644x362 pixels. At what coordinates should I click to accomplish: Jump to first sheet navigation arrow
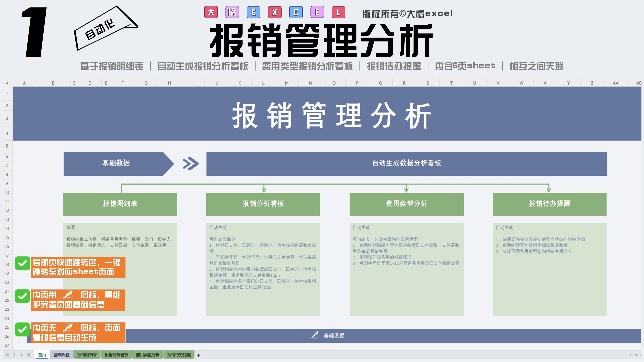(7, 355)
